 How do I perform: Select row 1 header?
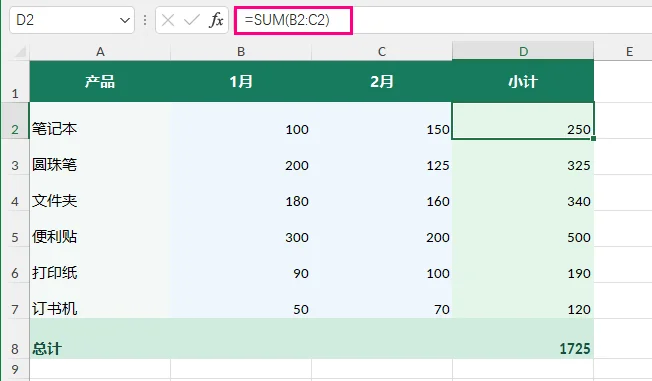click(x=15, y=82)
